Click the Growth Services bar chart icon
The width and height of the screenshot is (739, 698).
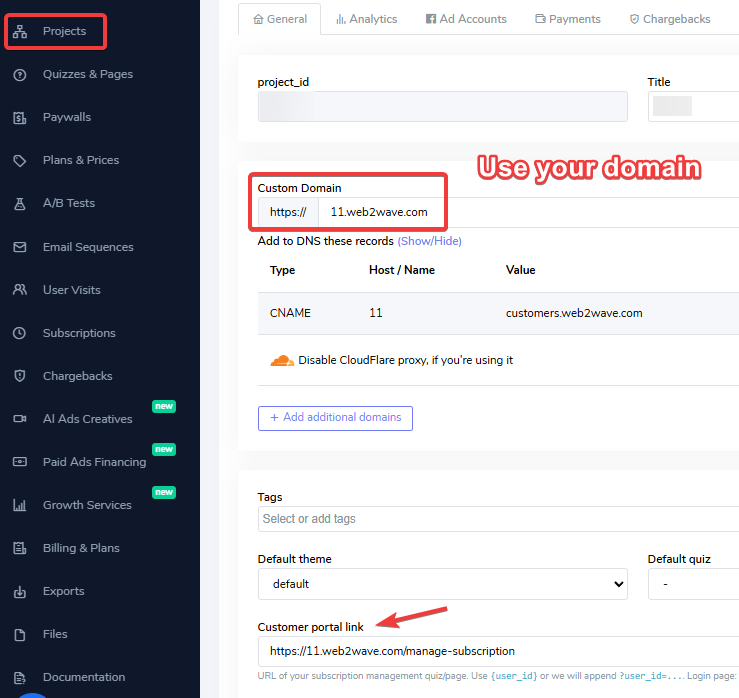[x=20, y=505]
